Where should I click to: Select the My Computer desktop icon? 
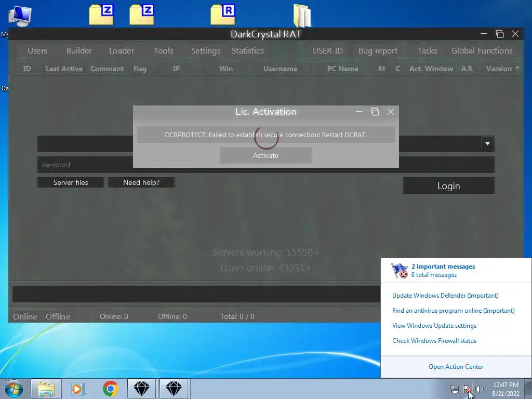pos(20,16)
